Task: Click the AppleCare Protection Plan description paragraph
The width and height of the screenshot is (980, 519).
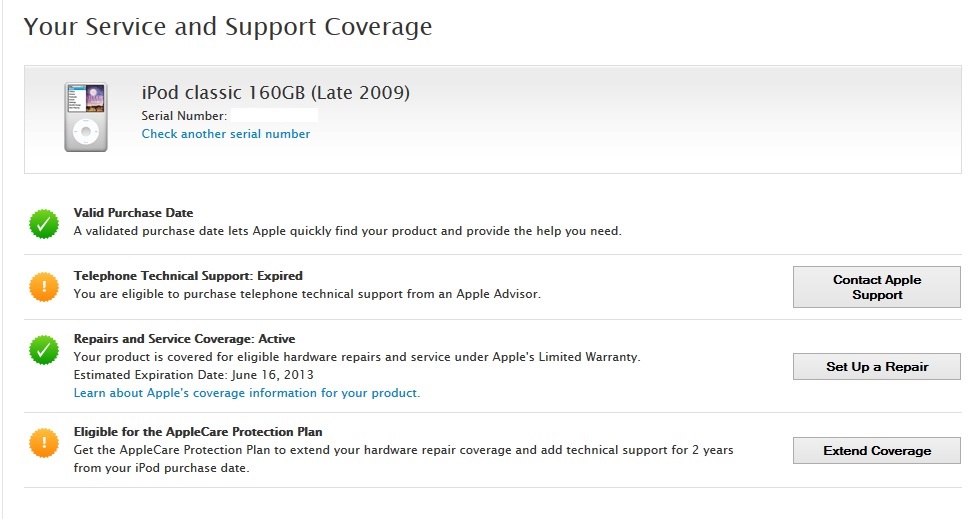Action: point(403,458)
